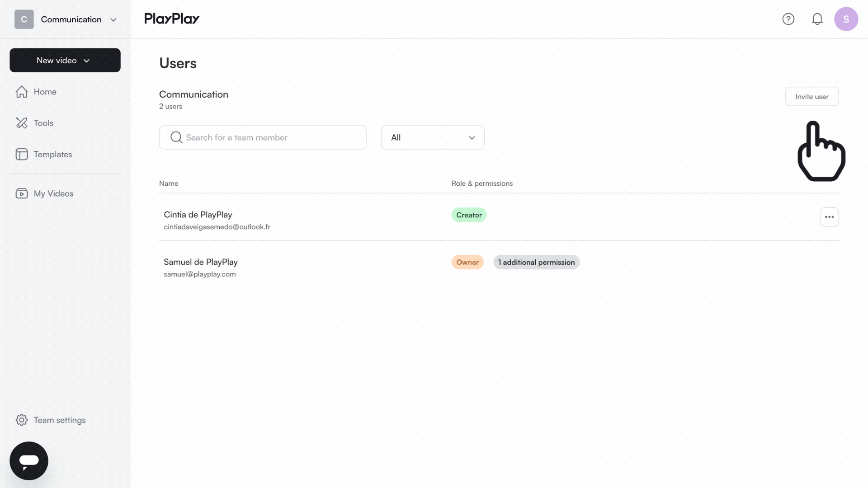
Task: Click email samuel@playplay.com
Action: point(200,274)
